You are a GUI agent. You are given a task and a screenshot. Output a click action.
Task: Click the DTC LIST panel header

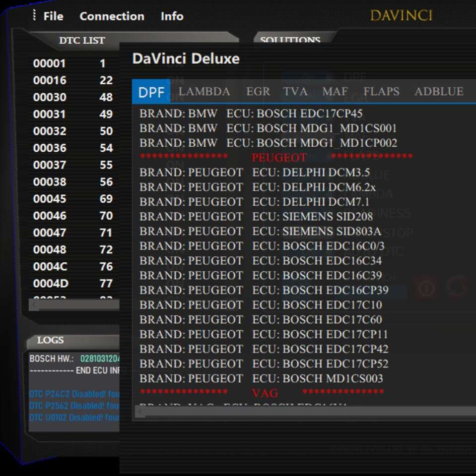(x=82, y=40)
